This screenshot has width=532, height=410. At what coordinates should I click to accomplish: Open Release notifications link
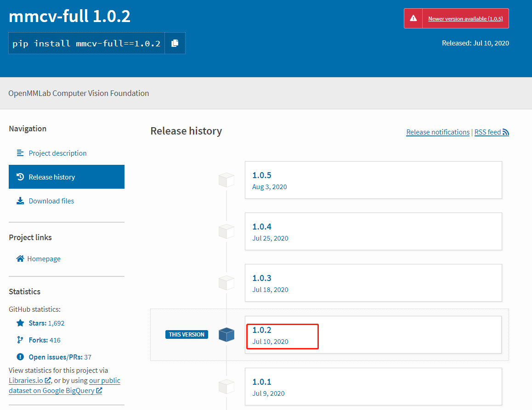pyautogui.click(x=438, y=132)
